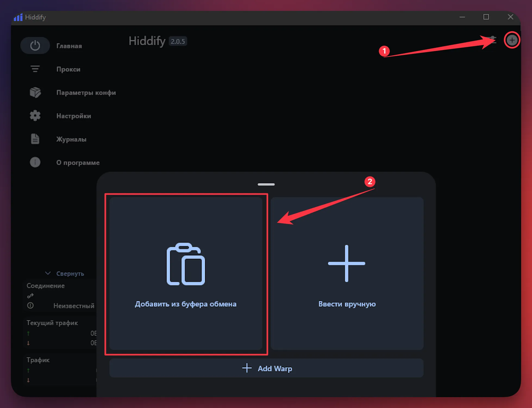Screen dimensions: 532x408
Task: Click the connection link icon under Соединение
Action: click(x=30, y=296)
